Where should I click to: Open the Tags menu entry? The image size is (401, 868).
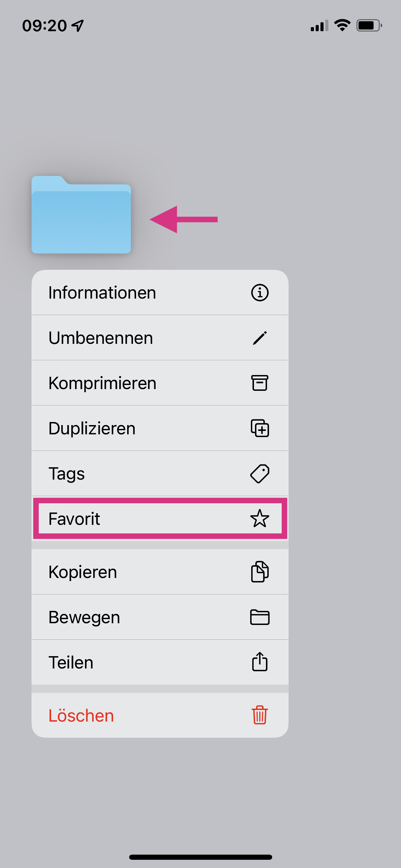tap(67, 474)
